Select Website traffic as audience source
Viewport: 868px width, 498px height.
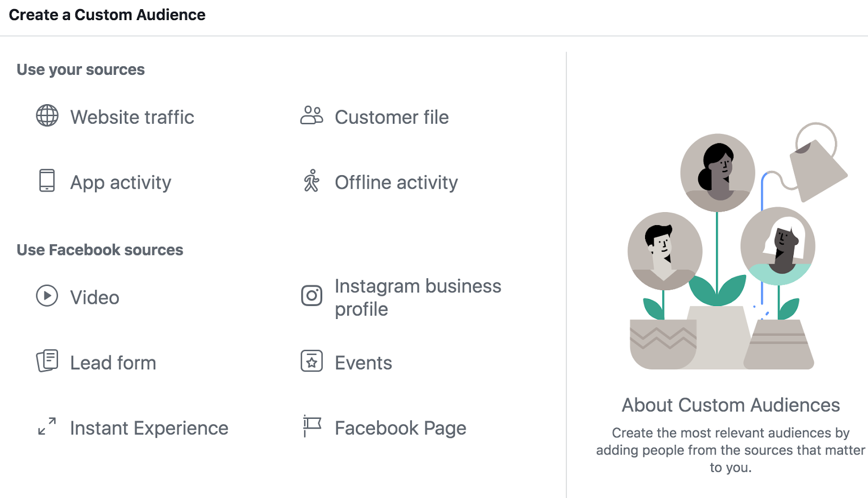[x=132, y=117]
